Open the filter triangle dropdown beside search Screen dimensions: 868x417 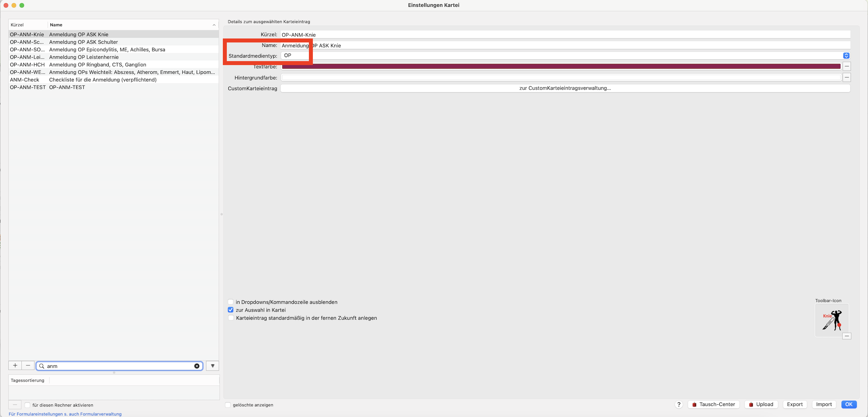point(213,365)
